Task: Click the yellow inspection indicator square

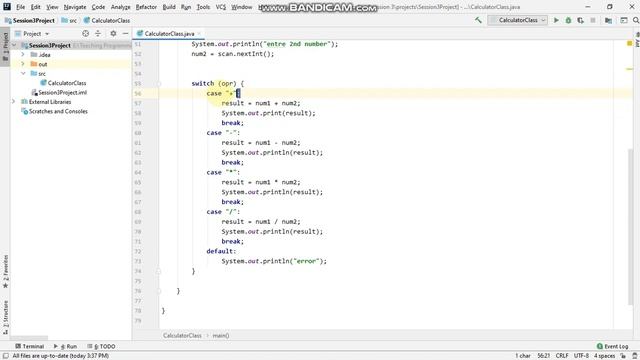Action: point(629,43)
